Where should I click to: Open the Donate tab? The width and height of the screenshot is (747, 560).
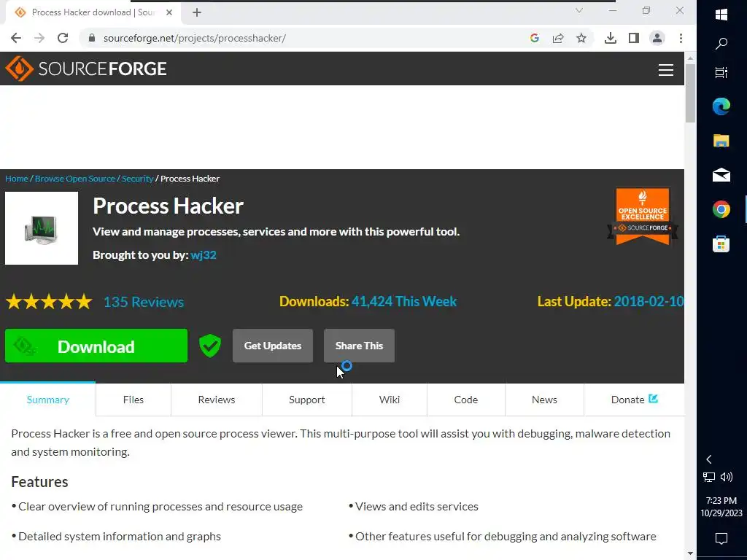click(634, 400)
